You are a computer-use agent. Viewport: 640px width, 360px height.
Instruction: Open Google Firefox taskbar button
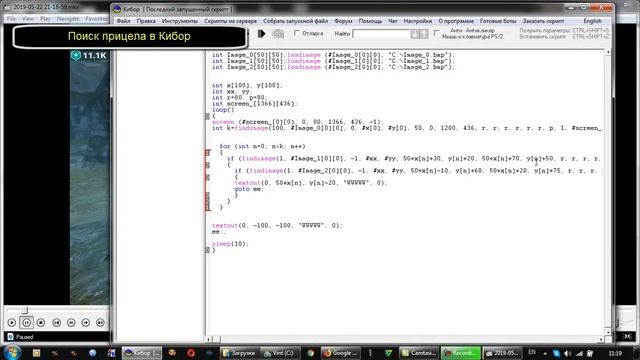(x=340, y=353)
